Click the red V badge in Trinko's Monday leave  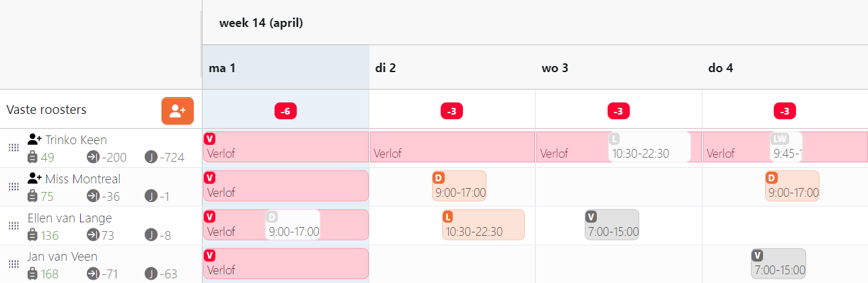pyautogui.click(x=209, y=139)
